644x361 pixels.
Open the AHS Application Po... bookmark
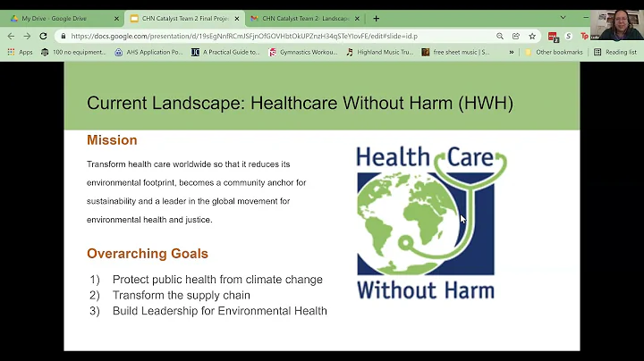[148, 52]
